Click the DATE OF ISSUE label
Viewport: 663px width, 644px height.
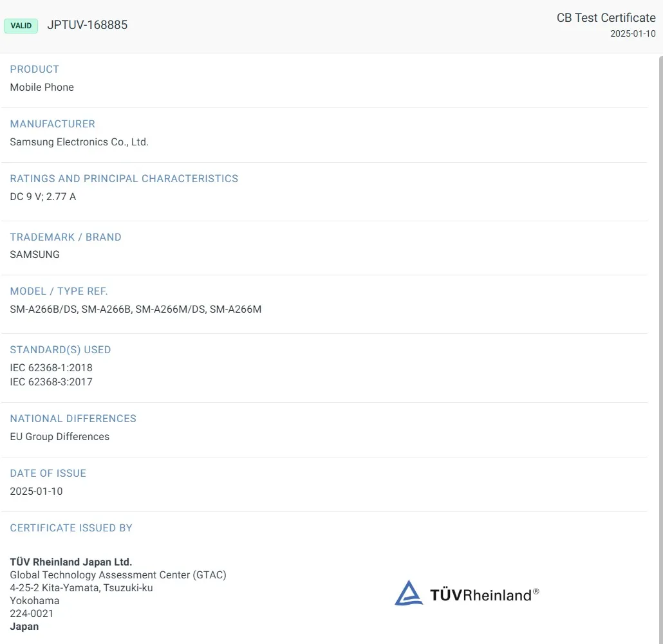pyautogui.click(x=48, y=474)
